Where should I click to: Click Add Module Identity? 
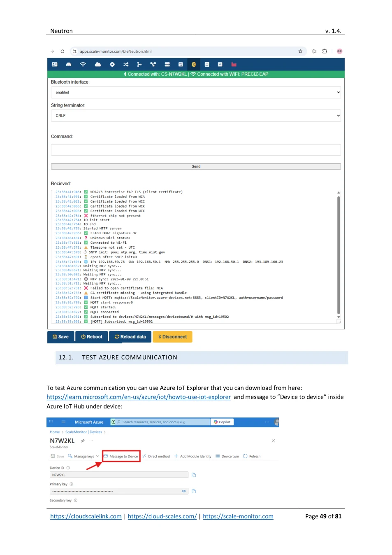click(x=193, y=456)
